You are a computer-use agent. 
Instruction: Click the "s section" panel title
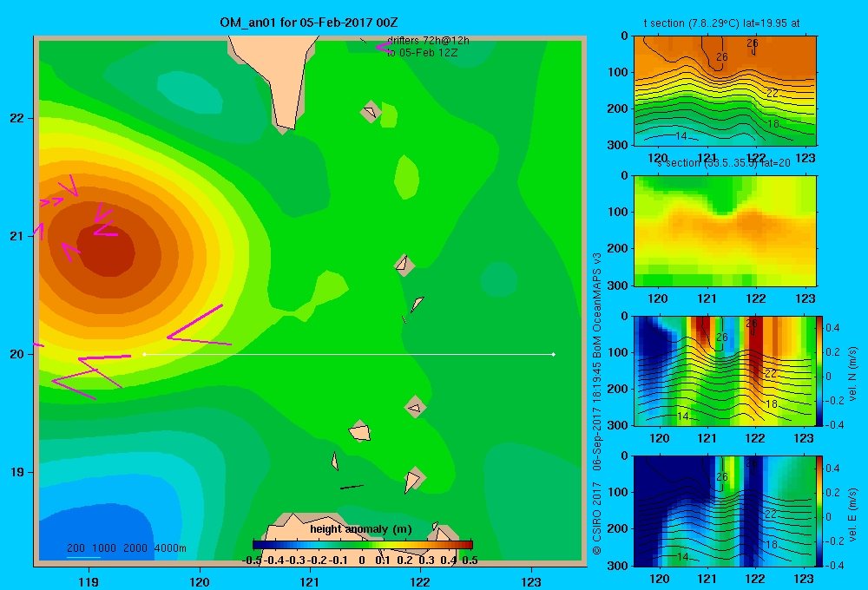point(724,163)
